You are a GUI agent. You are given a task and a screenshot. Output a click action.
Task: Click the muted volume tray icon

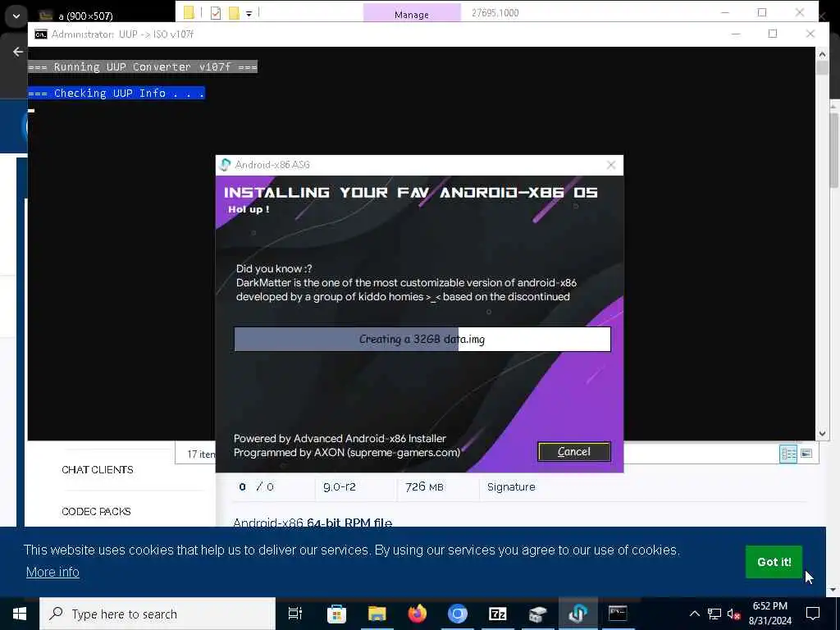733,614
